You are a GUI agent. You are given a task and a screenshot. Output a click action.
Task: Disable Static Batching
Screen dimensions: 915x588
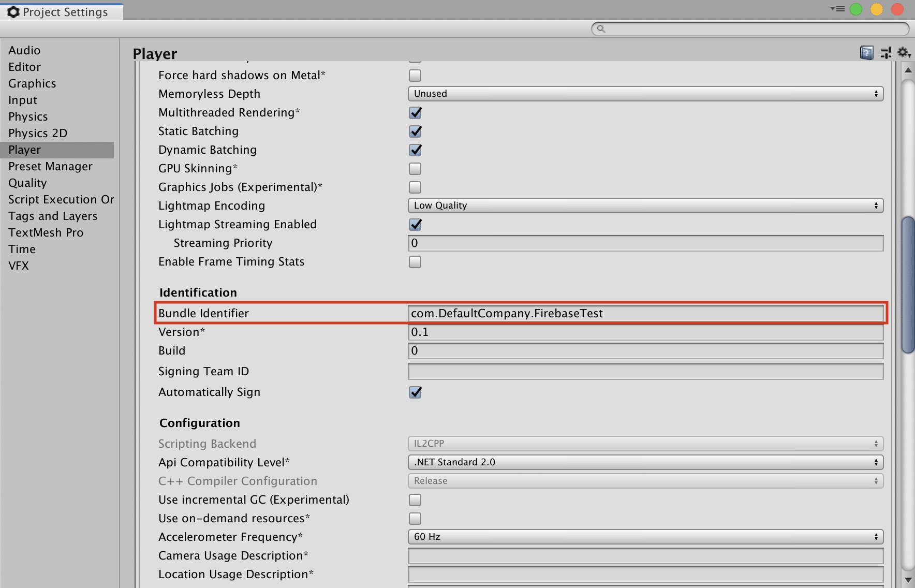click(415, 131)
